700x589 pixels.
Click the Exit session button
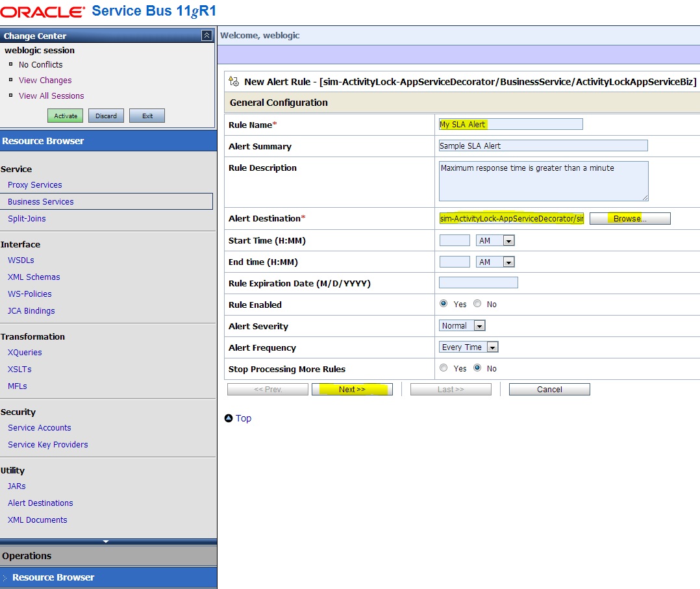click(x=147, y=116)
